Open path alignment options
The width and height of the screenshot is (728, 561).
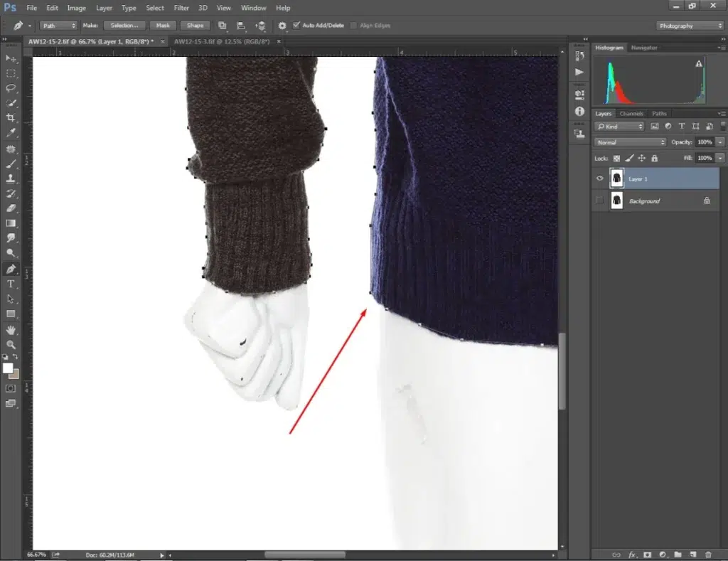240,26
